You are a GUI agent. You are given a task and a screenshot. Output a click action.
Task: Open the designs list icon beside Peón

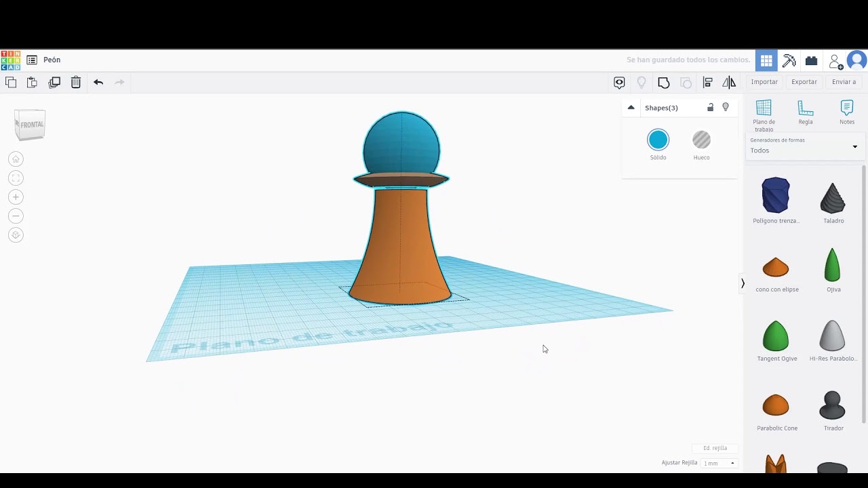tap(32, 60)
